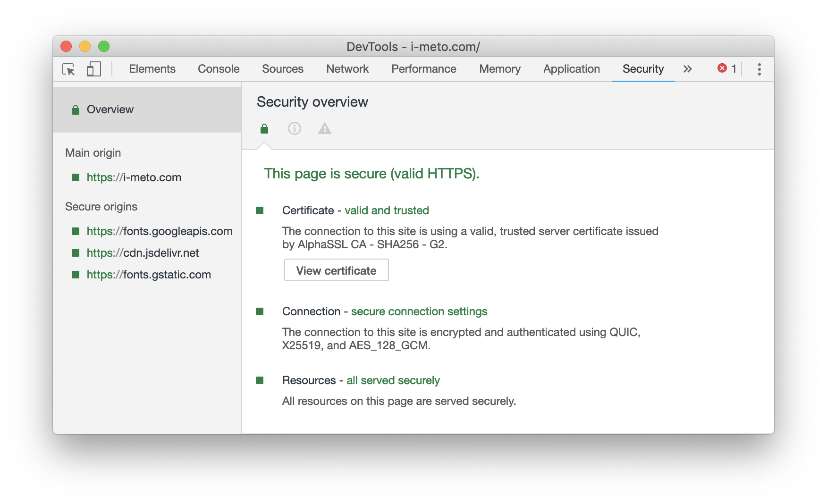827x504 pixels.
Task: Click the green fullscreen window button
Action: coord(104,46)
